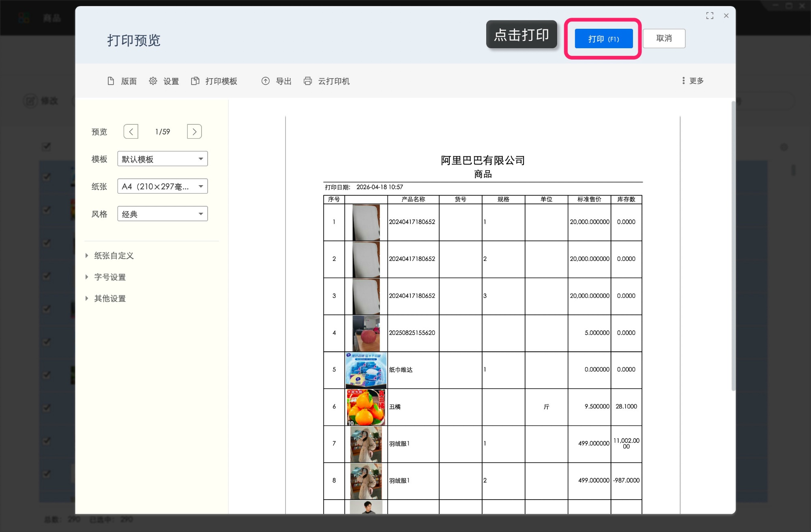This screenshot has height=532, width=811.
Task: Click the 羽绒服1 image in row 7
Action: click(x=366, y=444)
